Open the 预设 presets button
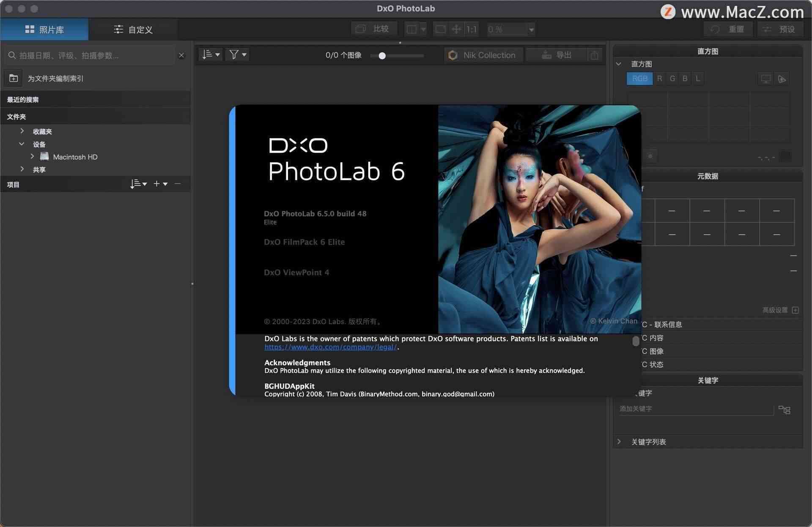This screenshot has height=527, width=812. tap(779, 29)
